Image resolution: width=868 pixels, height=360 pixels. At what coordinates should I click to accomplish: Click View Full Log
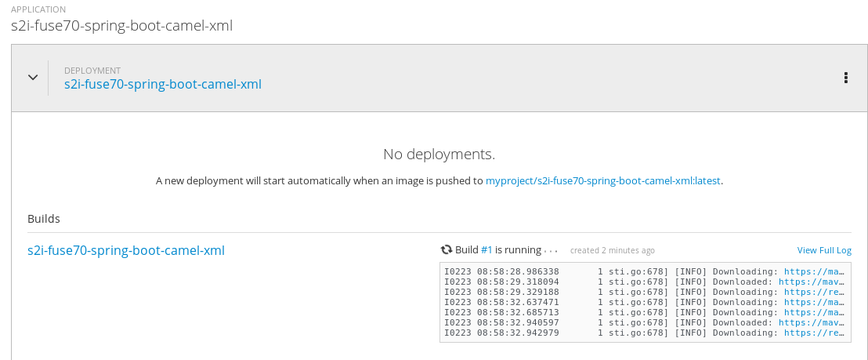coord(824,251)
